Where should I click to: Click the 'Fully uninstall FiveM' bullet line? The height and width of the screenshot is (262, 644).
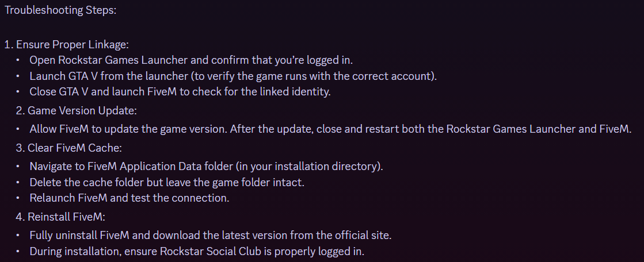click(211, 236)
